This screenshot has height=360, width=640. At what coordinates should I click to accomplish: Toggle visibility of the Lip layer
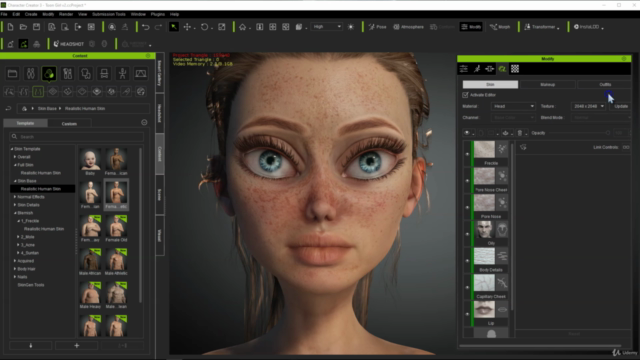point(467,314)
